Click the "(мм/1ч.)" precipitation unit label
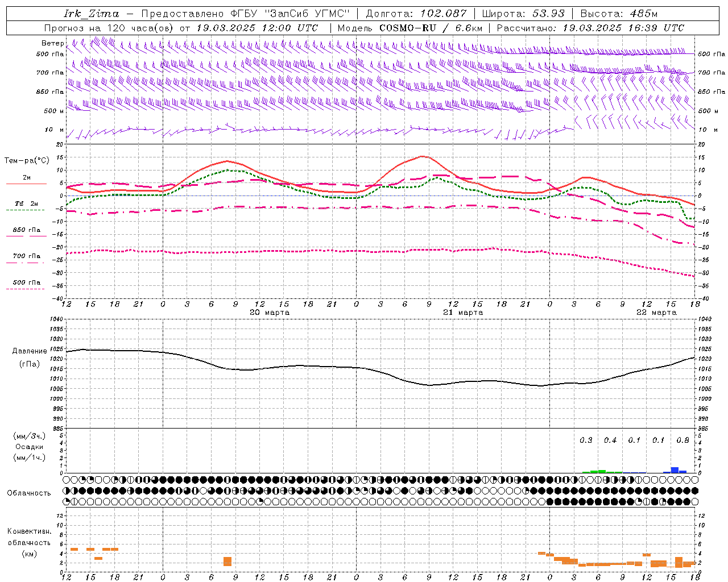Viewport: 728px width, 582px height. 30,458
